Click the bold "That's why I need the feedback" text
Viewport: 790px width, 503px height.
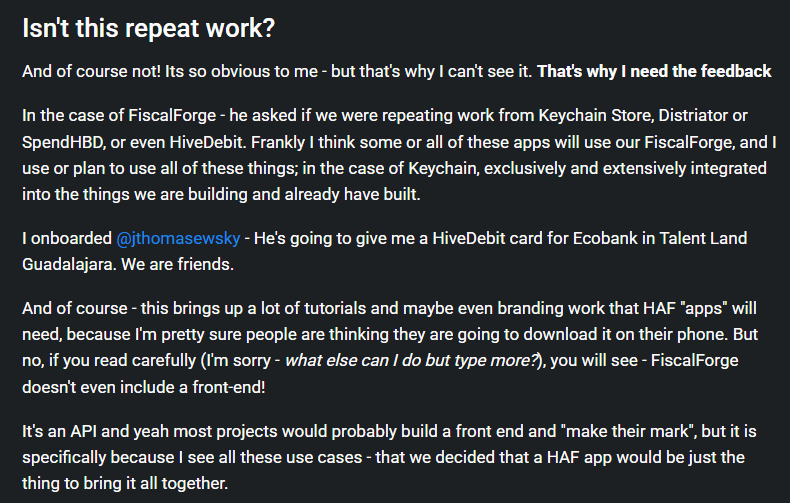click(654, 72)
